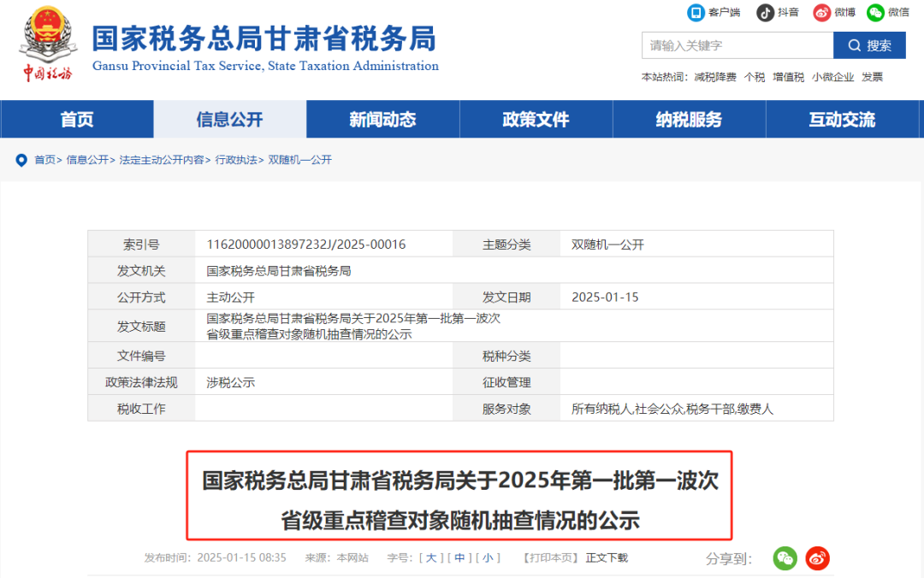
Task: Share article via green WeChat icon
Action: pos(785,558)
